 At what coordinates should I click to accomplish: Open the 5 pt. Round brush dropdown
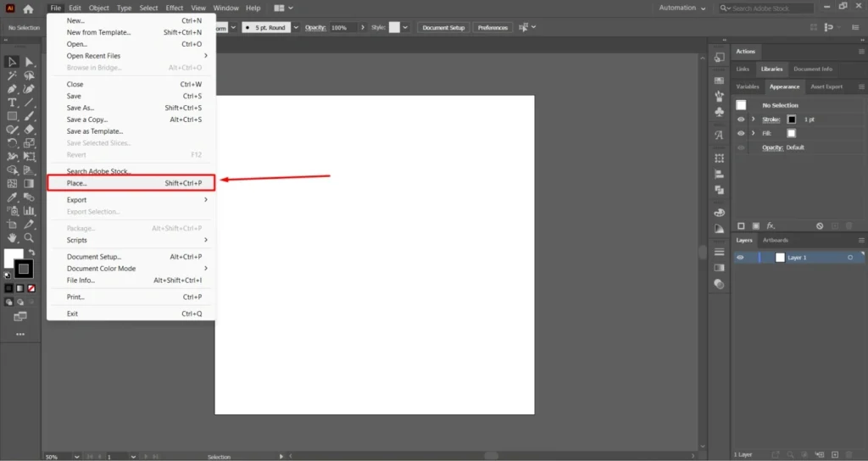pos(296,27)
